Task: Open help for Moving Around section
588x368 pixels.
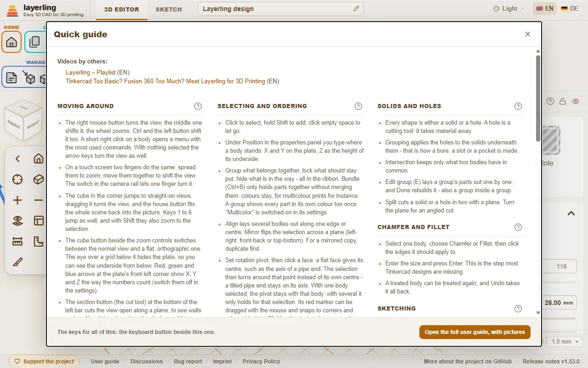Action: point(198,106)
